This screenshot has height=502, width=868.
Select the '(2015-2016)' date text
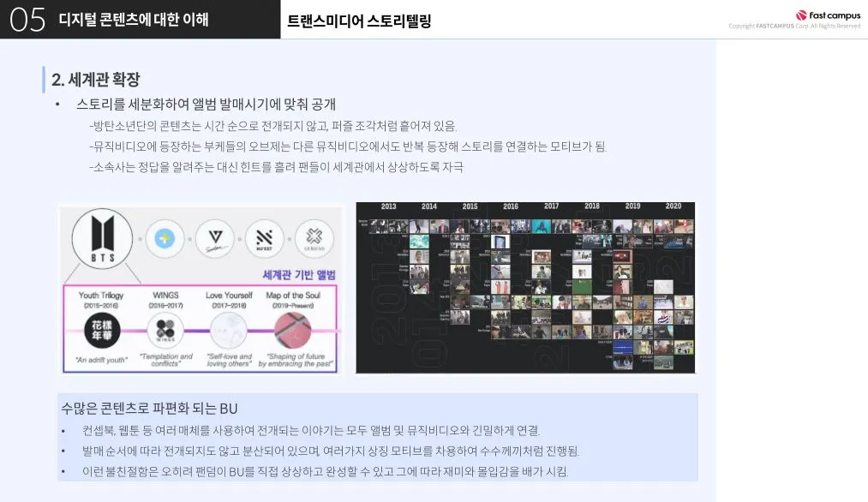pyautogui.click(x=101, y=306)
